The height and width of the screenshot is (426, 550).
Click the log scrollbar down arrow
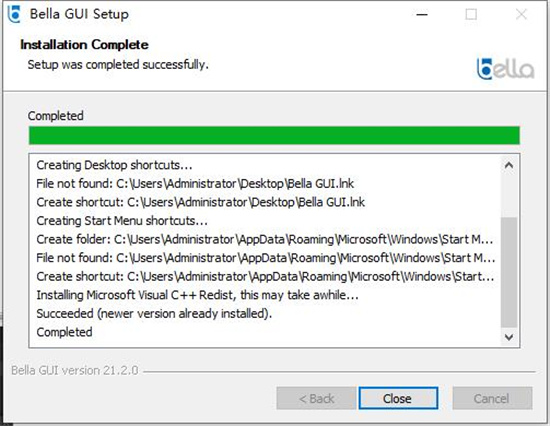tap(509, 337)
